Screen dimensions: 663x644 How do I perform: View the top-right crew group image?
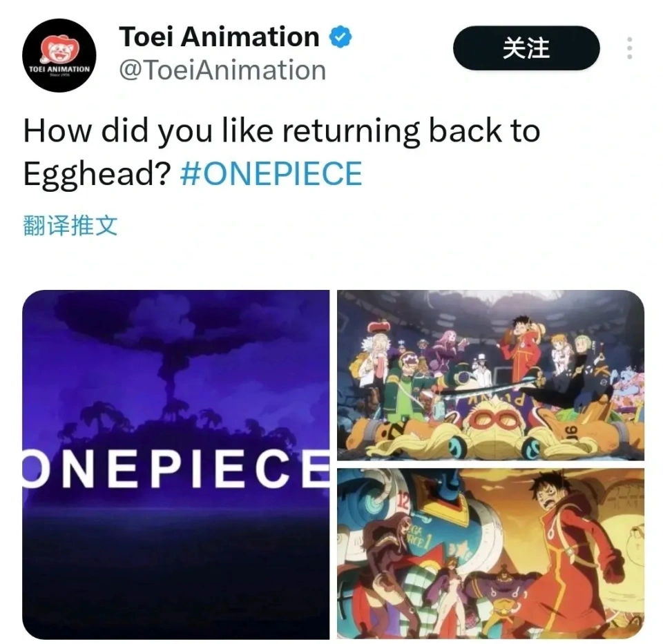490,375
